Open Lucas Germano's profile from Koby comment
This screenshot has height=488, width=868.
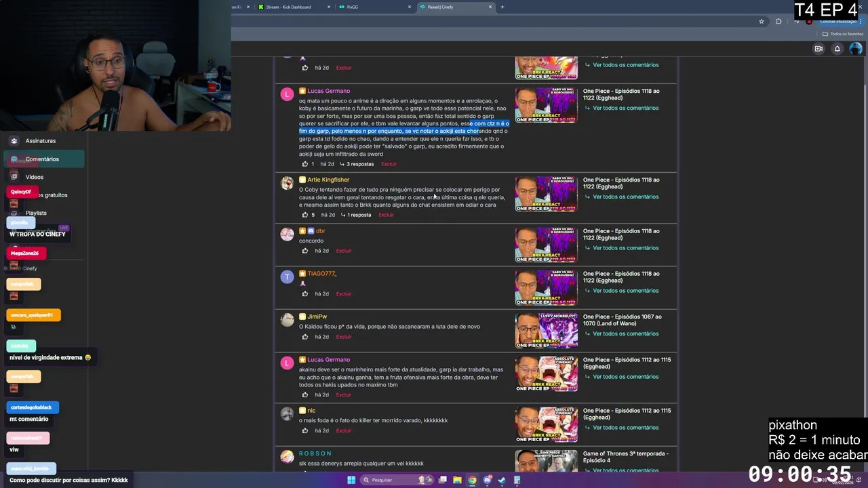(x=328, y=91)
